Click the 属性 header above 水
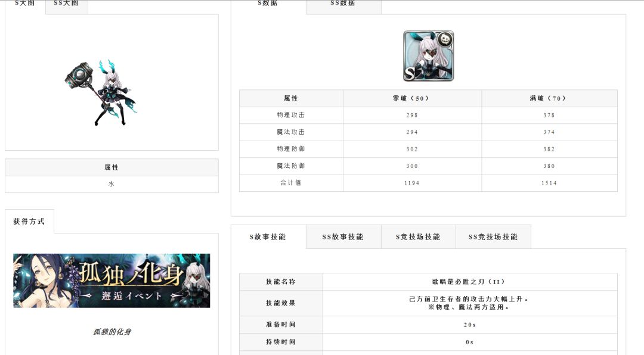The height and width of the screenshot is (355, 644). (x=112, y=167)
